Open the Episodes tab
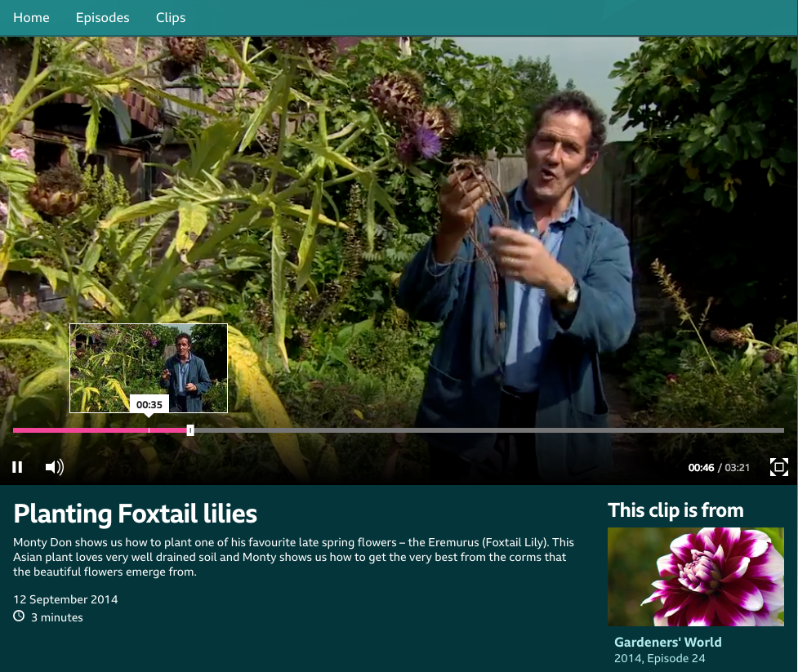The image size is (798, 672). [102, 17]
